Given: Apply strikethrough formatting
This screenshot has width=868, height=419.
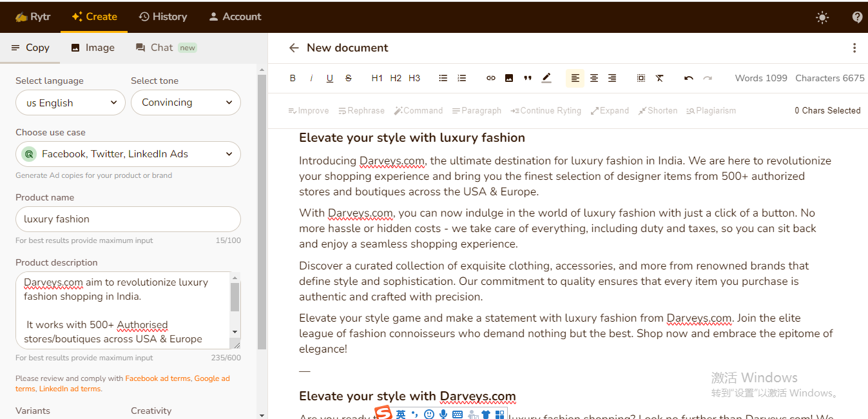Looking at the screenshot, I should (x=349, y=78).
